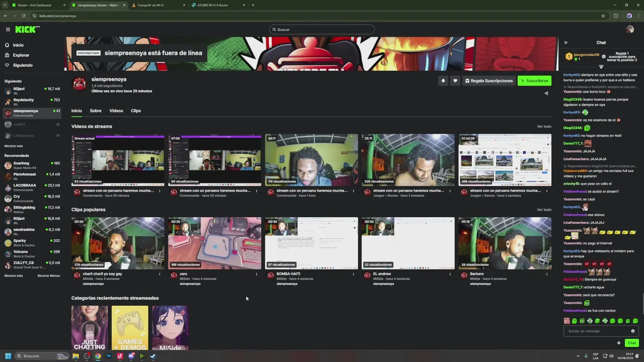
Task: Open options for charli charli yo soy gay clip
Action: tap(160, 274)
